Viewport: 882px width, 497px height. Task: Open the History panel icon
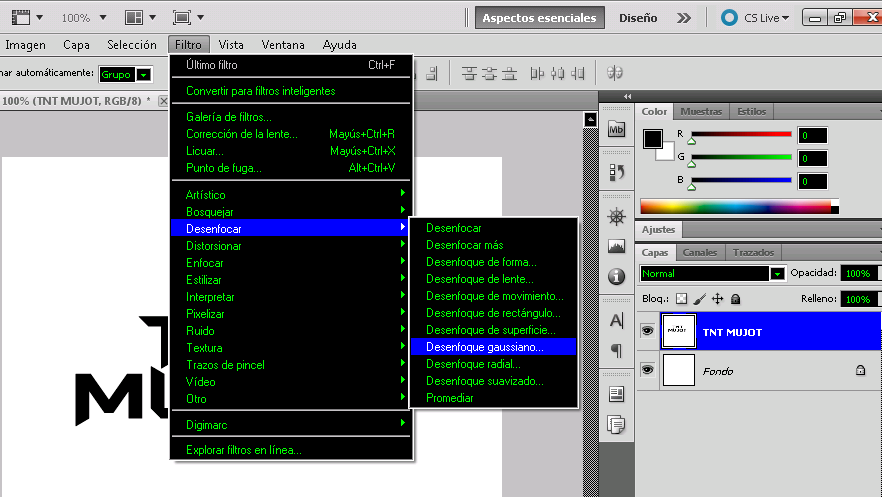617,172
